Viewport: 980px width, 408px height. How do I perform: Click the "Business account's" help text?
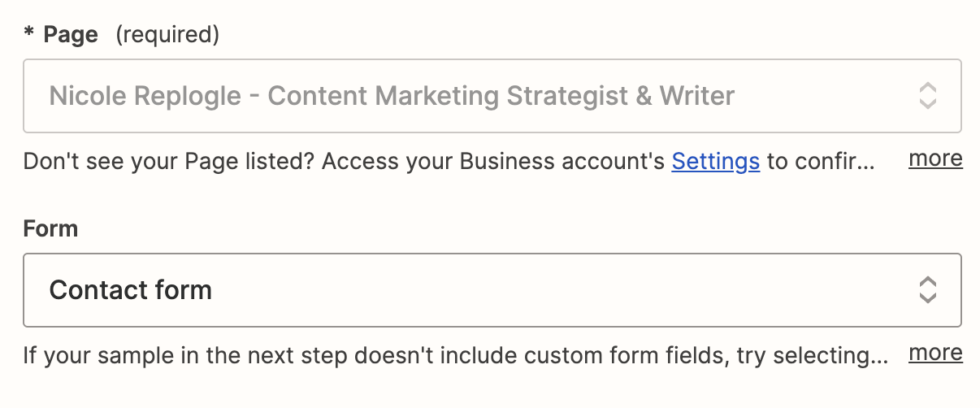click(562, 161)
